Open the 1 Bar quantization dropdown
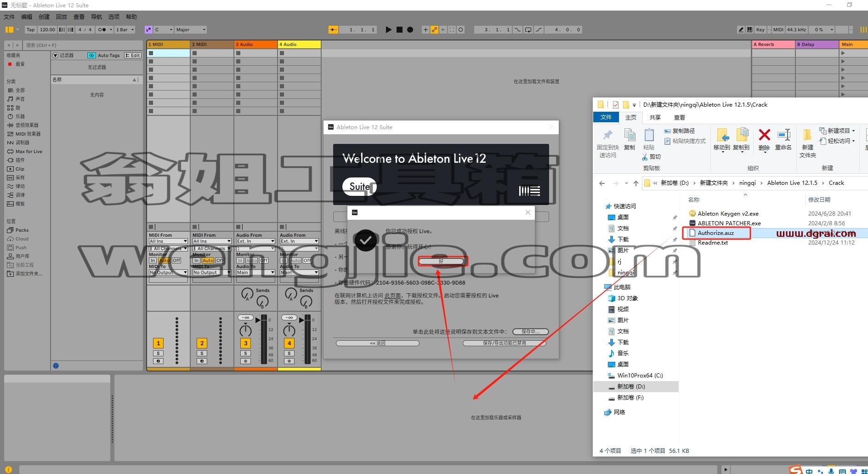868x474 pixels. (x=125, y=29)
